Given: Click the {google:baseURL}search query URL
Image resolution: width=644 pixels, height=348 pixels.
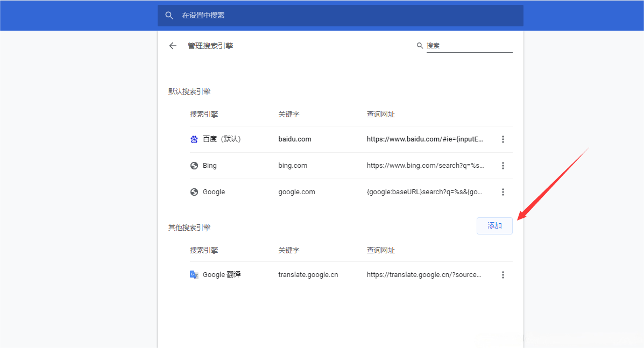Looking at the screenshot, I should pyautogui.click(x=424, y=191).
